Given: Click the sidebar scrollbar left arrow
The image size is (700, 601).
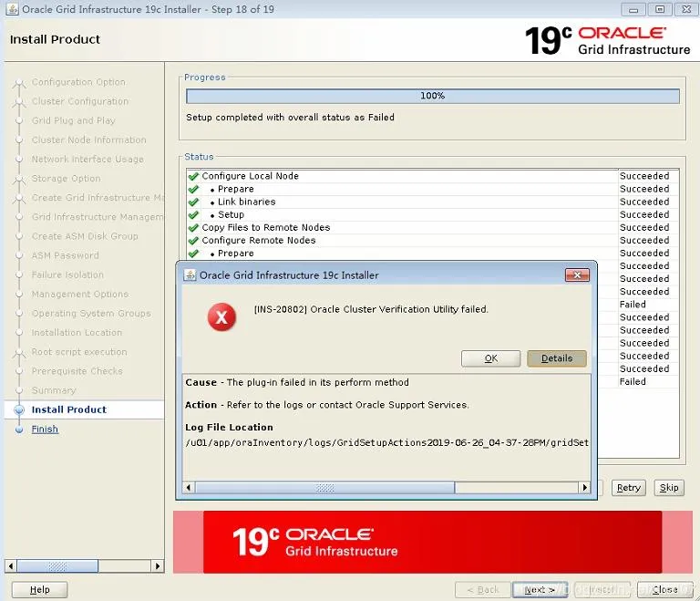Looking at the screenshot, I should 11,566.
